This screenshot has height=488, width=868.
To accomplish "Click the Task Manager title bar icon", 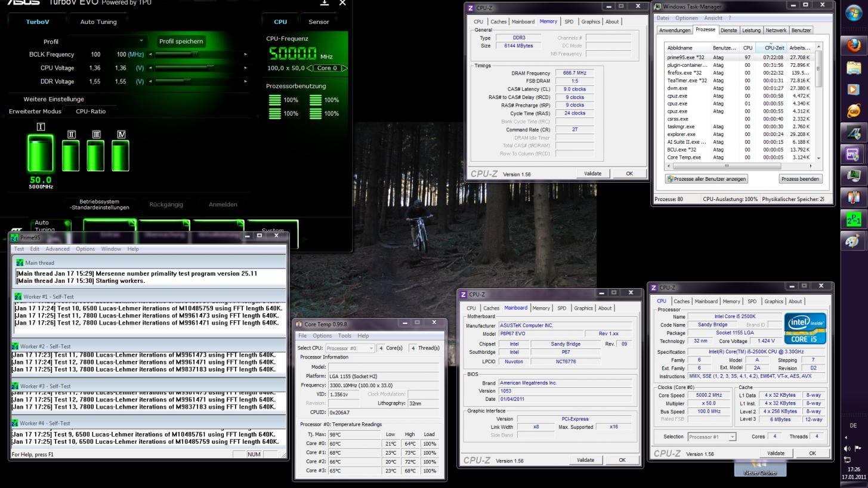I will pyautogui.click(x=658, y=7).
